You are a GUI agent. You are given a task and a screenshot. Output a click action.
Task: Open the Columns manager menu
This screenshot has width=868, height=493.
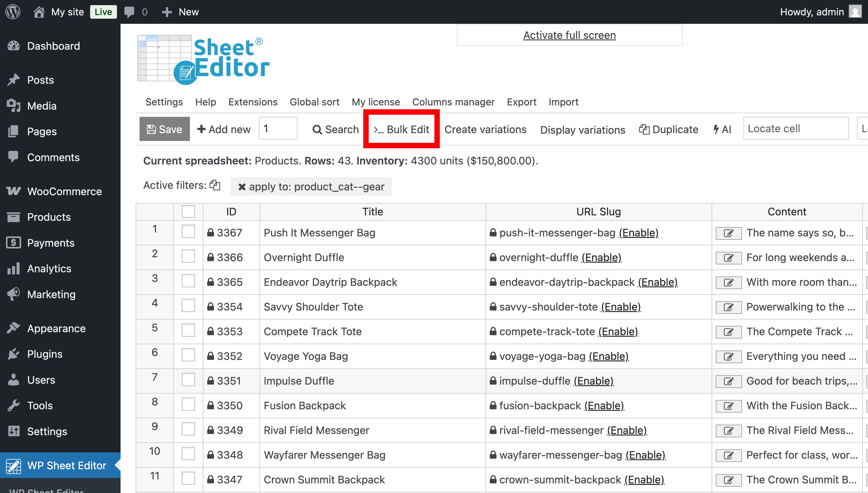click(x=453, y=102)
